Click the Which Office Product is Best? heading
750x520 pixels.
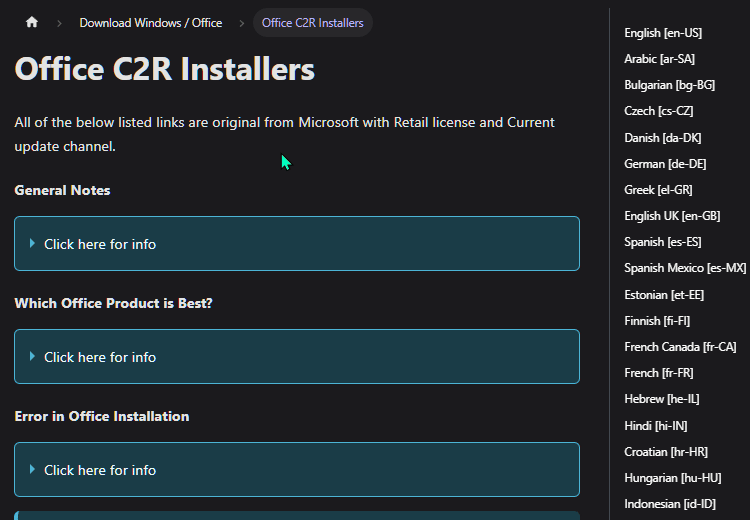(113, 303)
